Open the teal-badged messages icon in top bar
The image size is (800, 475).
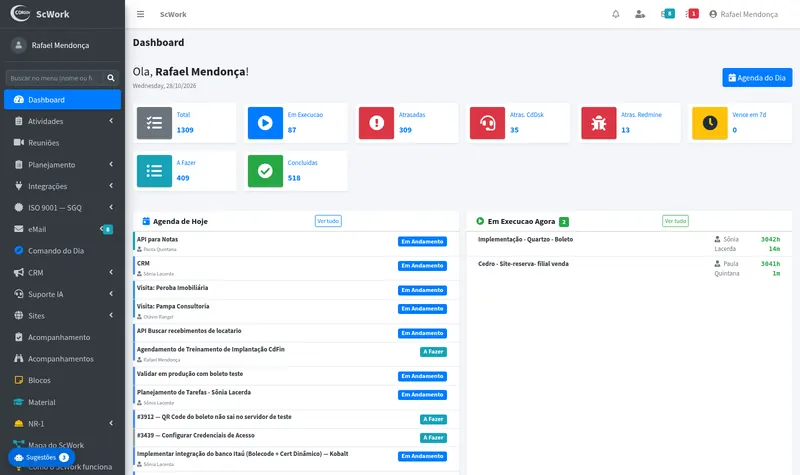[x=668, y=14]
